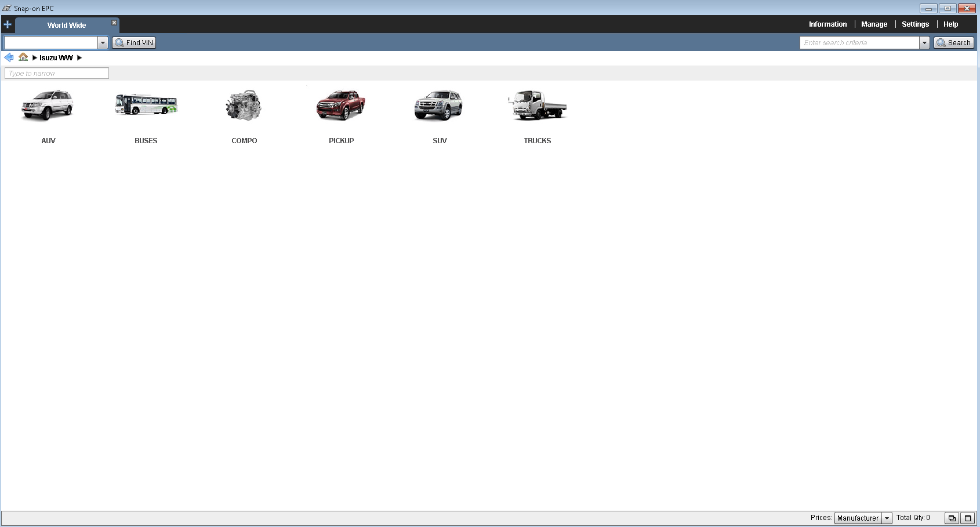Click the Find VIN button
Screen dimensions: 980x527
(134, 43)
